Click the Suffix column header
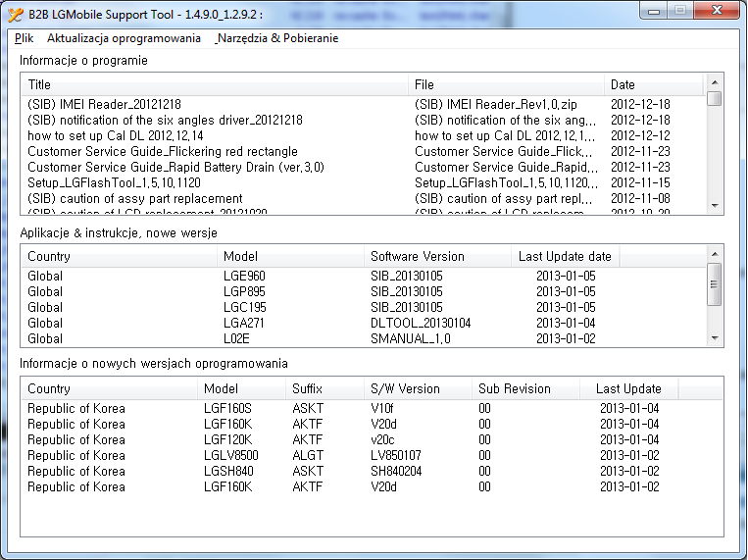Screen dimensions: 748x560 click(x=324, y=388)
